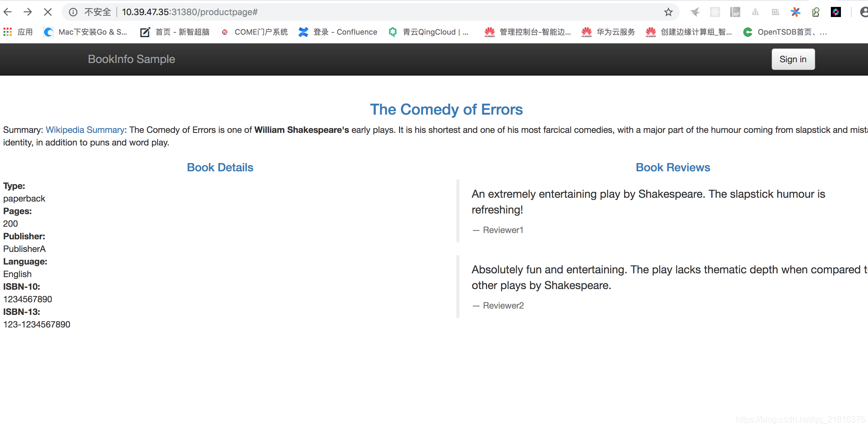Open the React DevTools extension icon
The height and width of the screenshot is (427, 868).
[715, 13]
